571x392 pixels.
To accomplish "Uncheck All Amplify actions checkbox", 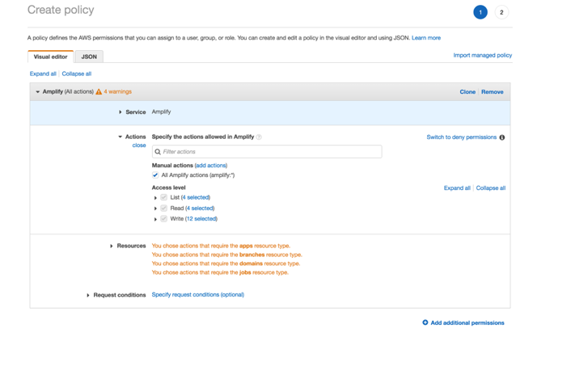I will [x=155, y=175].
